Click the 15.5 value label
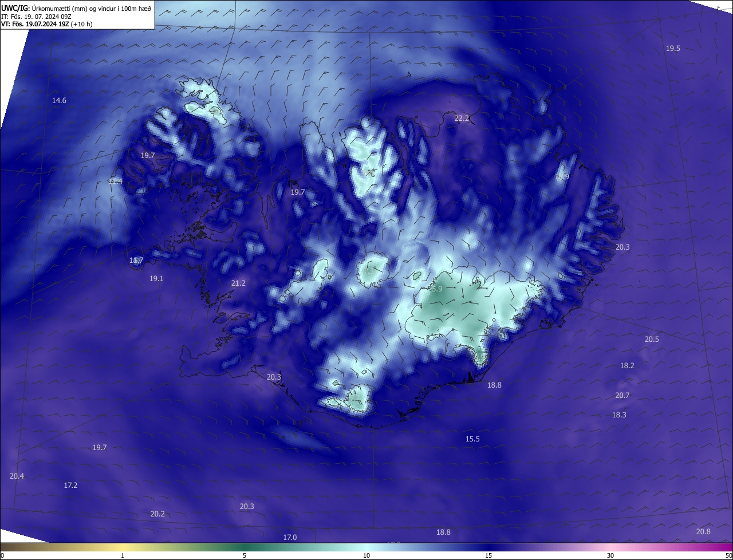Image resolution: width=733 pixels, height=560 pixels. [472, 439]
